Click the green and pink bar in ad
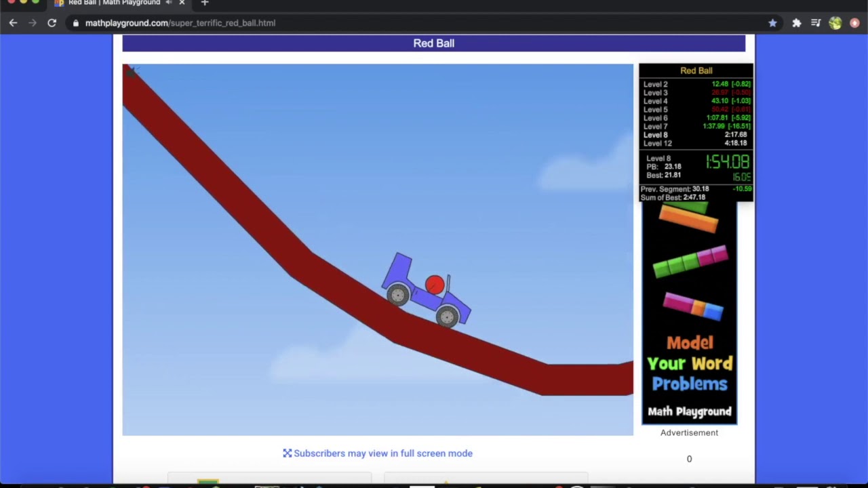 pos(690,262)
